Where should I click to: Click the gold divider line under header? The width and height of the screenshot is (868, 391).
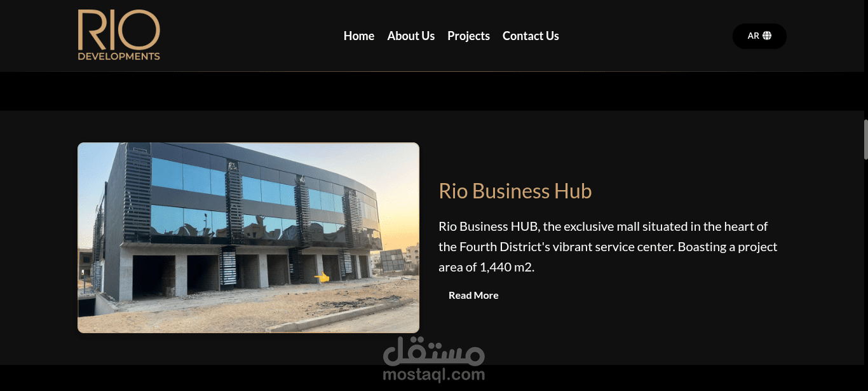[x=434, y=72]
